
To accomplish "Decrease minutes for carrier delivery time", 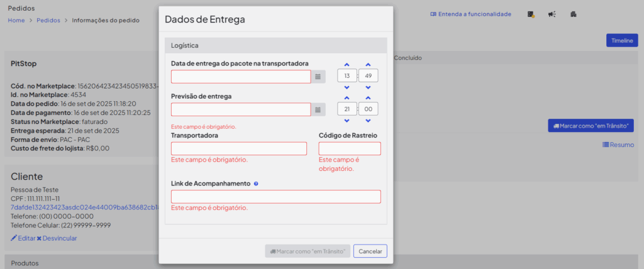I will (x=368, y=87).
